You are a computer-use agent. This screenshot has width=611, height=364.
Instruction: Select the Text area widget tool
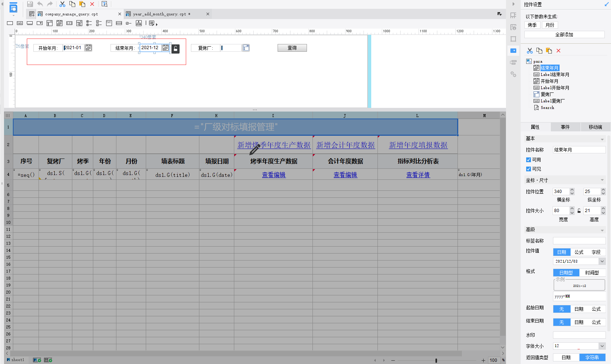109,23
